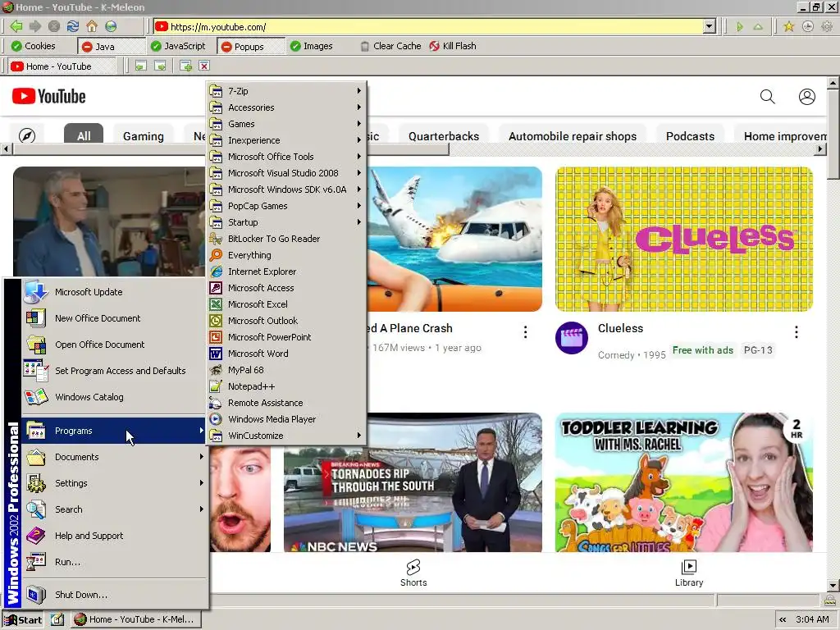Image resolution: width=840 pixels, height=630 pixels.
Task: Click the green Up arrow toolbar icon
Action: 758,26
